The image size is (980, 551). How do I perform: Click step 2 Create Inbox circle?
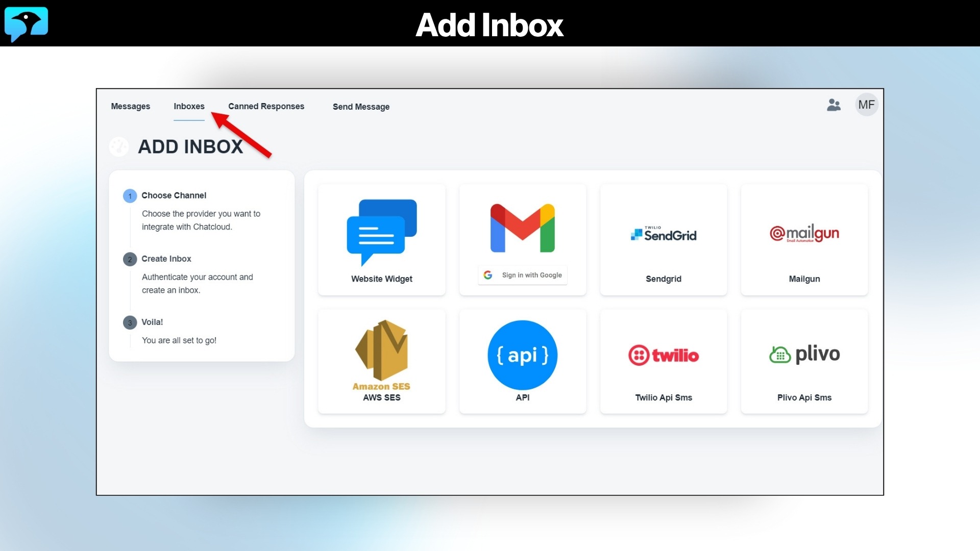tap(130, 259)
